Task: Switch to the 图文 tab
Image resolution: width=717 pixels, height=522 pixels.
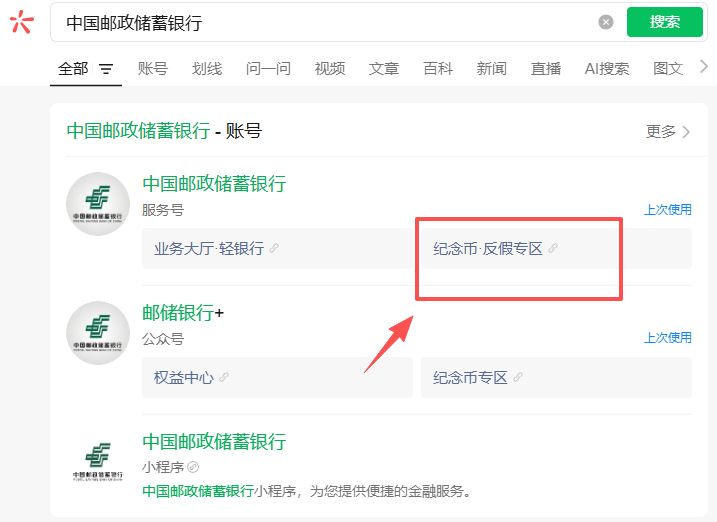Action: coord(668,69)
